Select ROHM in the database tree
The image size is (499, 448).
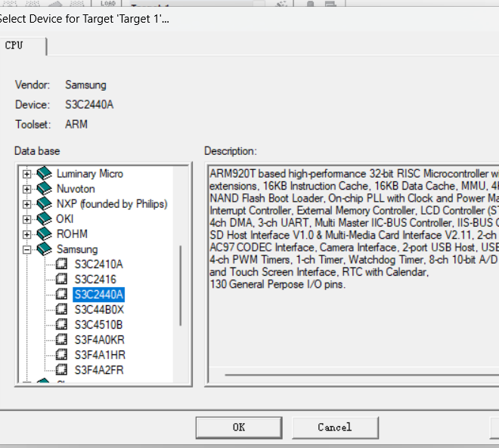click(x=72, y=234)
